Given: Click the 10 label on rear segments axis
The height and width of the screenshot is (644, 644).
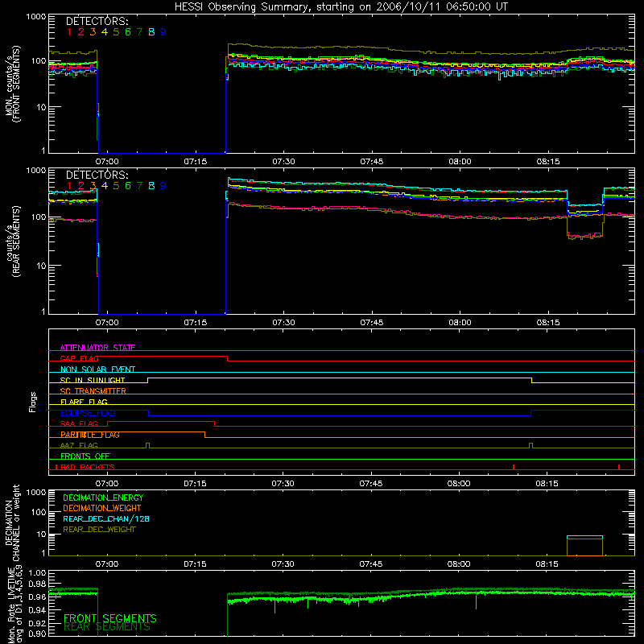Looking at the screenshot, I should pos(41,266).
